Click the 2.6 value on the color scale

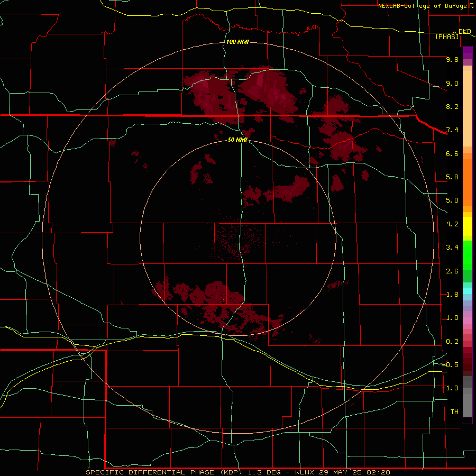(452, 271)
